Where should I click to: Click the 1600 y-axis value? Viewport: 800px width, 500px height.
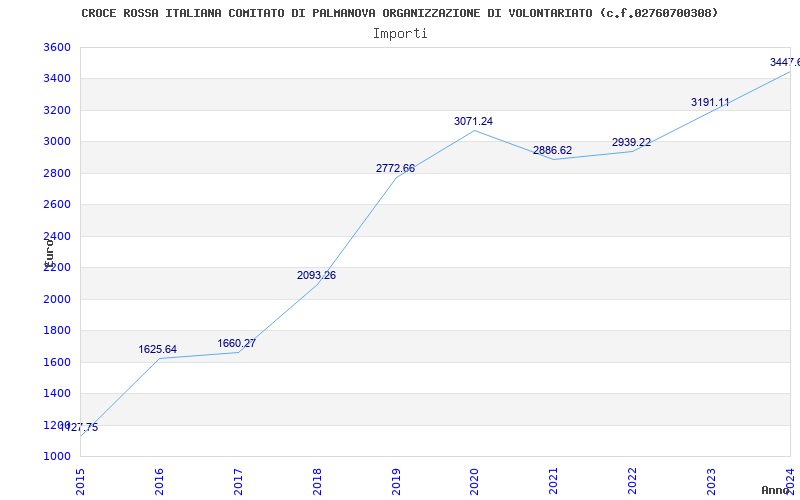tap(57, 362)
